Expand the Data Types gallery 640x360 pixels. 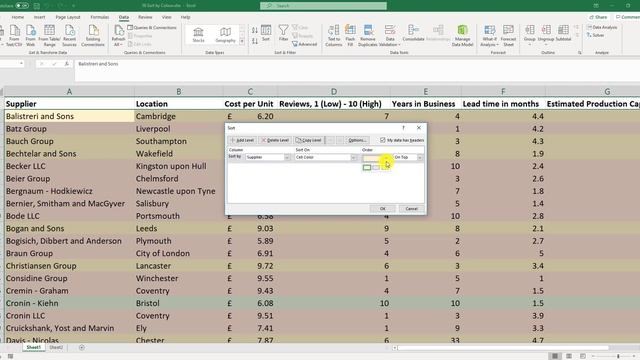click(x=242, y=42)
